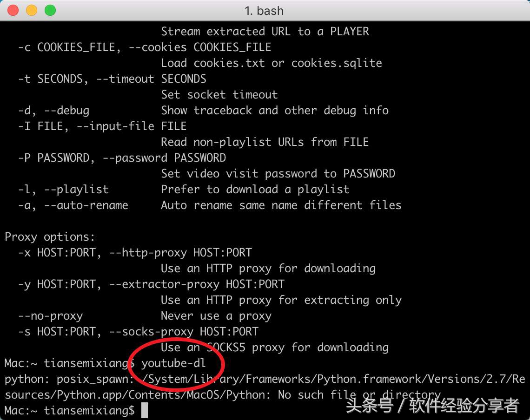Click 'Set video visit password to PASSWORD'
Screen dimensions: 530x420
tap(278, 174)
